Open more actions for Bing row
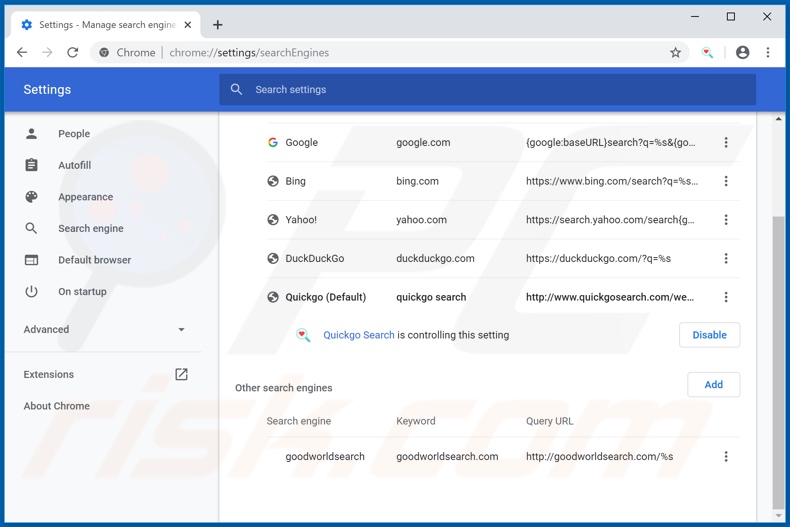 pos(726,181)
